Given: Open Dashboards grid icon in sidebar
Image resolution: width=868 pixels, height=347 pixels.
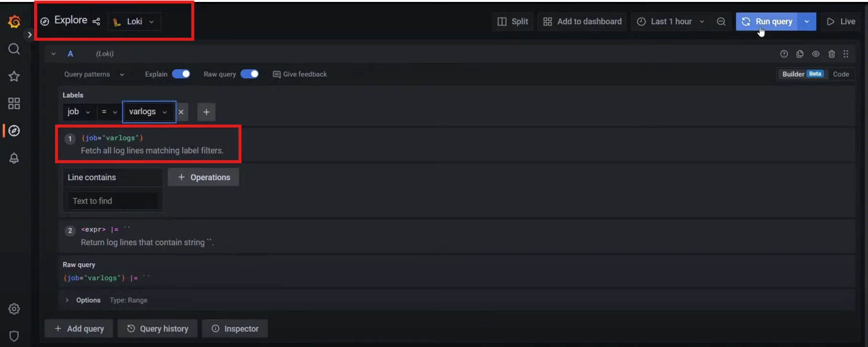Looking at the screenshot, I should (14, 103).
